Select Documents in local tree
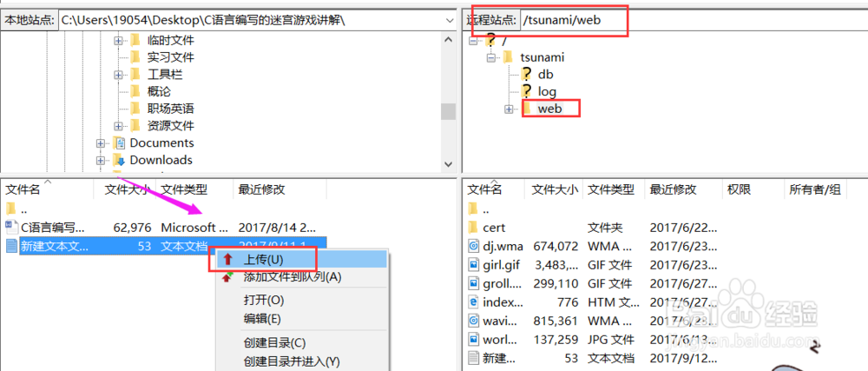The image size is (868, 371). click(161, 142)
